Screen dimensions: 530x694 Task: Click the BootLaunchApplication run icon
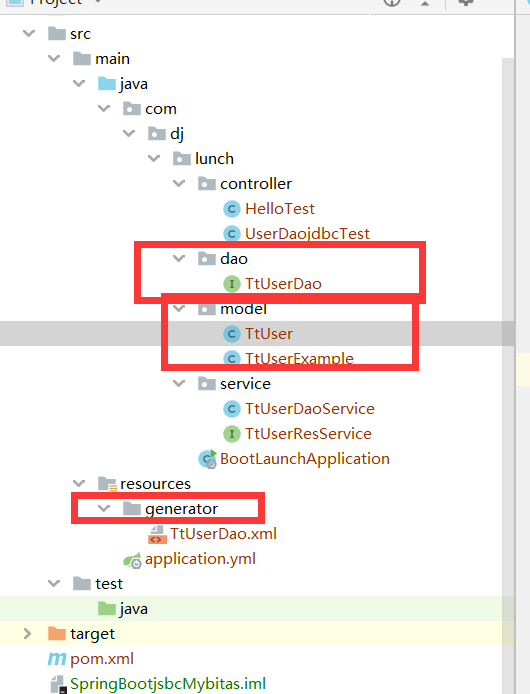point(207,459)
